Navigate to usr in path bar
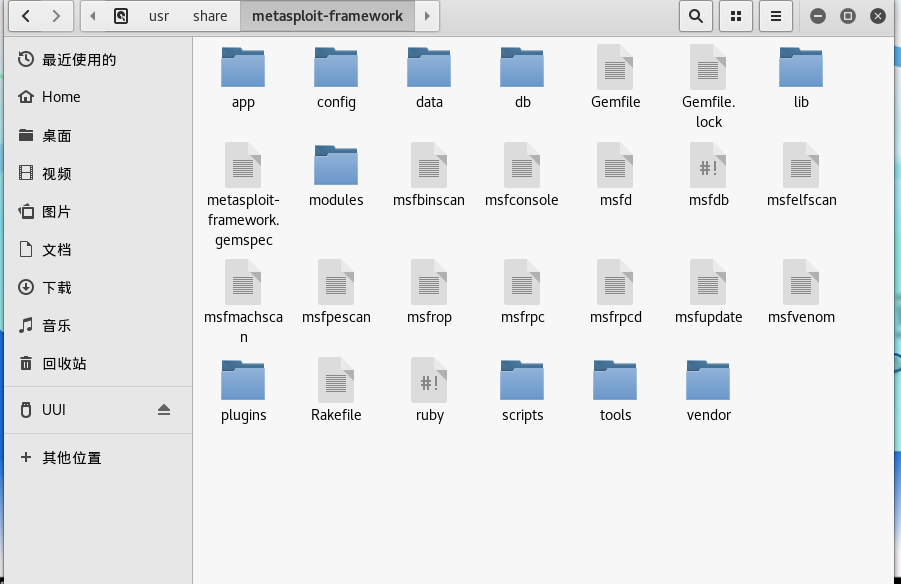901x584 pixels. pos(159,16)
